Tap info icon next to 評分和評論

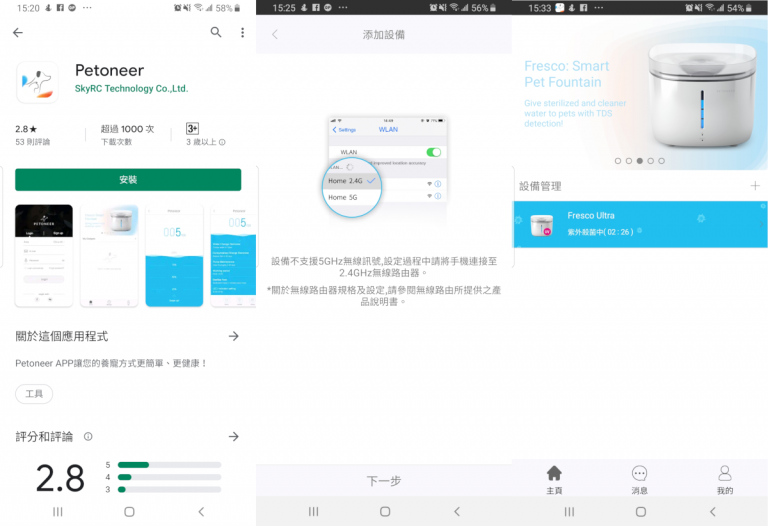pyautogui.click(x=88, y=436)
